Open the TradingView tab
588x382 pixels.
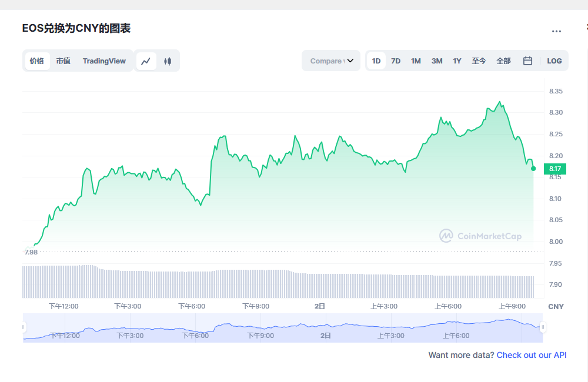click(104, 61)
